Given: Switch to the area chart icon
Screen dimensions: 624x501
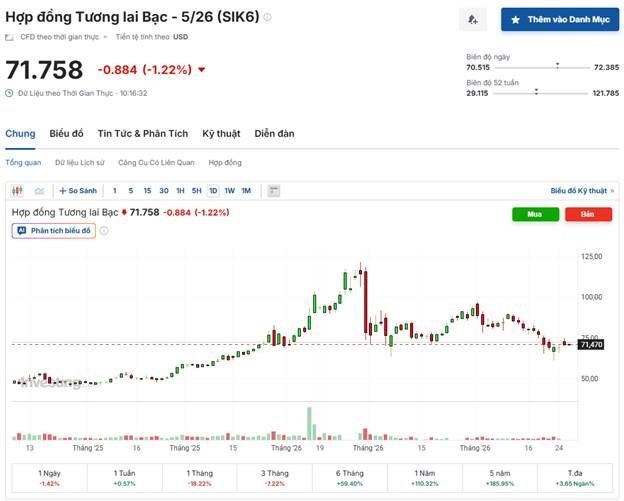Looking at the screenshot, I should [x=40, y=190].
